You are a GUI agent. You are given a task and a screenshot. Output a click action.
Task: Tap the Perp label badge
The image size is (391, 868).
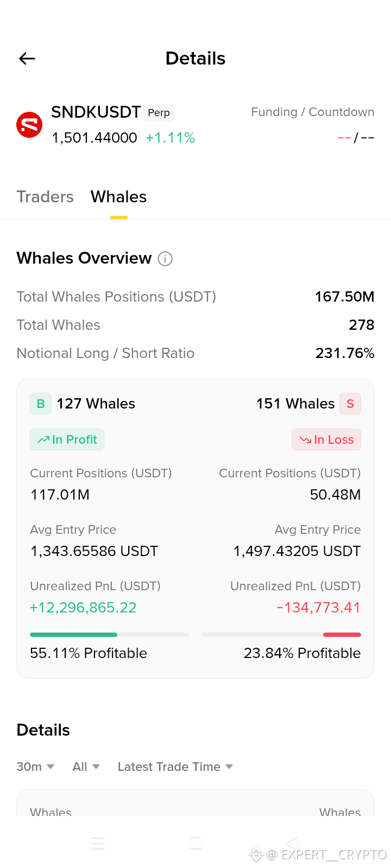[x=159, y=112]
